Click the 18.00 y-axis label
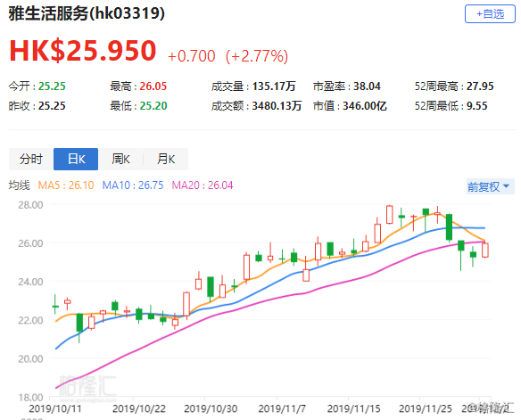521x420 pixels. 30,398
